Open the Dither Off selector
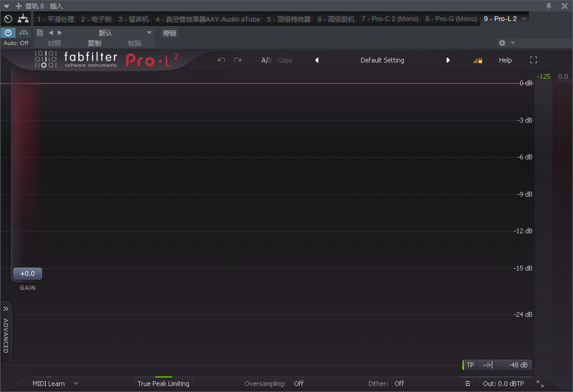 399,384
